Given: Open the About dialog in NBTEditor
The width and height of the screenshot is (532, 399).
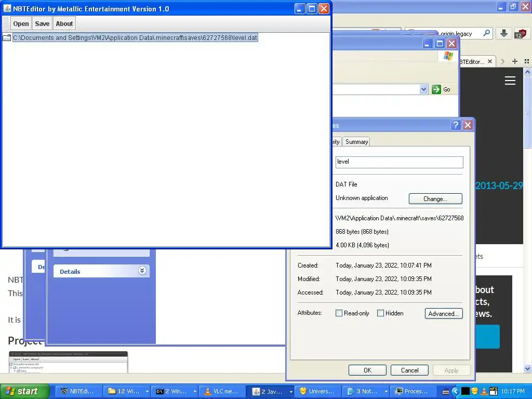Looking at the screenshot, I should click(64, 24).
